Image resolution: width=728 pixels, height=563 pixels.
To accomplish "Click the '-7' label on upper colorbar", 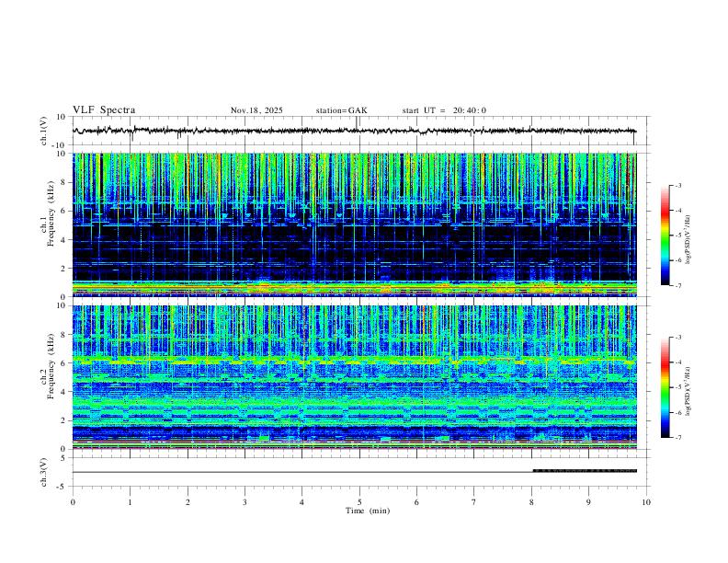I will 677,285.
